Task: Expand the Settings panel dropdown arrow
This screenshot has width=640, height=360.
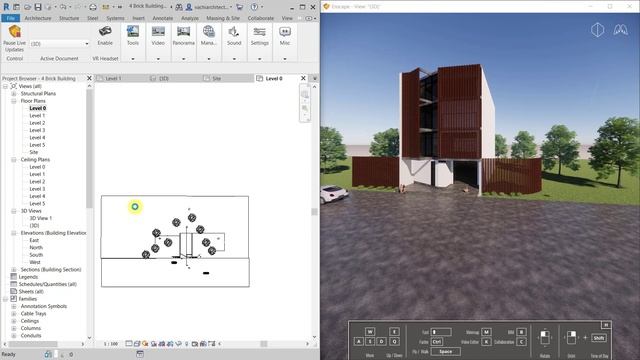Action: click(x=259, y=59)
